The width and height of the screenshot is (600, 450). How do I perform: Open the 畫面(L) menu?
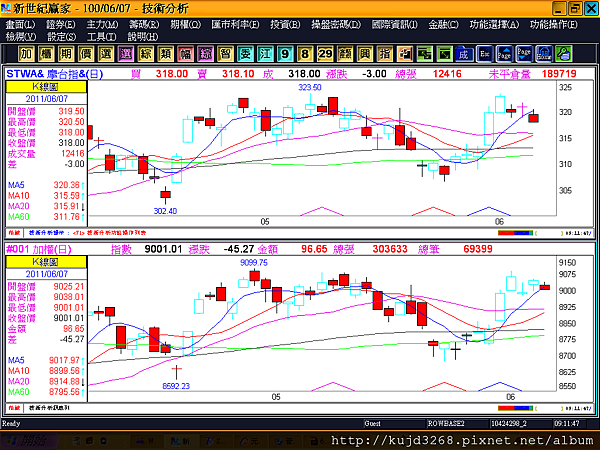[x=20, y=24]
